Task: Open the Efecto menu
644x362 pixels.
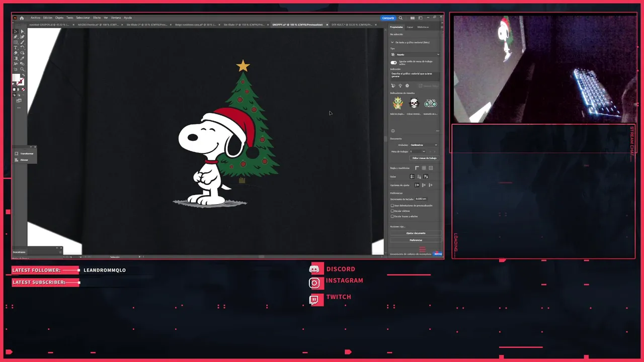Action: (x=97, y=18)
